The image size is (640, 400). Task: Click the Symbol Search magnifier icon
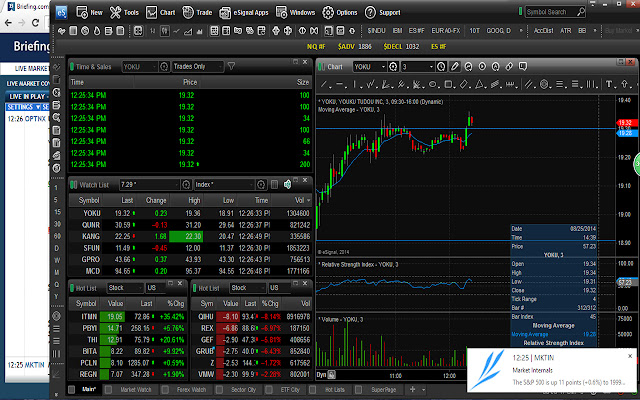coord(580,12)
